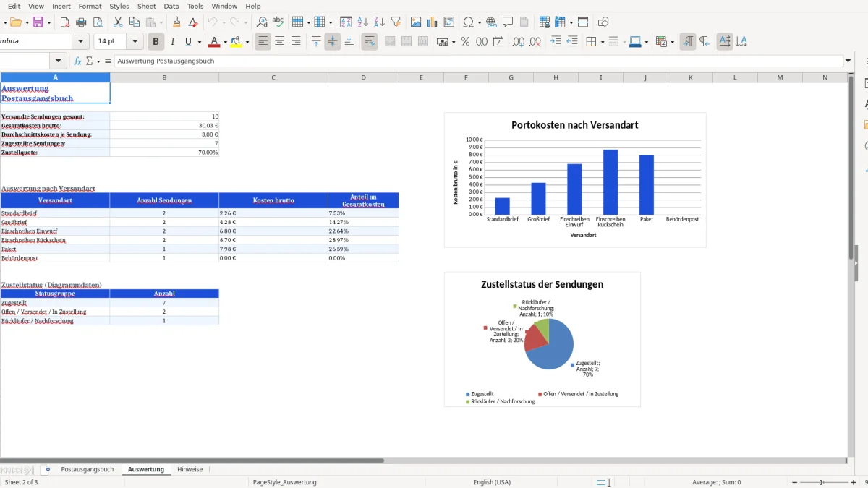
Task: Click the zoom slider in status bar
Action: click(822, 482)
